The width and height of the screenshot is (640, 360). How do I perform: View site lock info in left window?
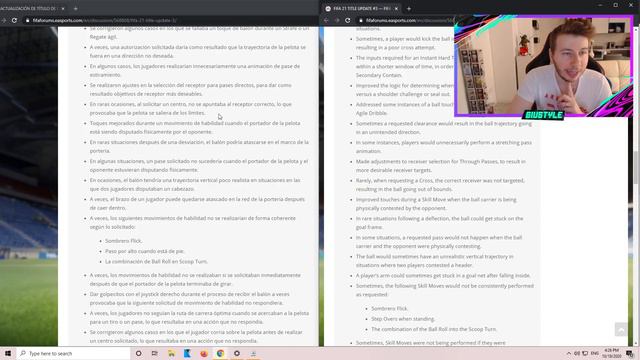27,20
